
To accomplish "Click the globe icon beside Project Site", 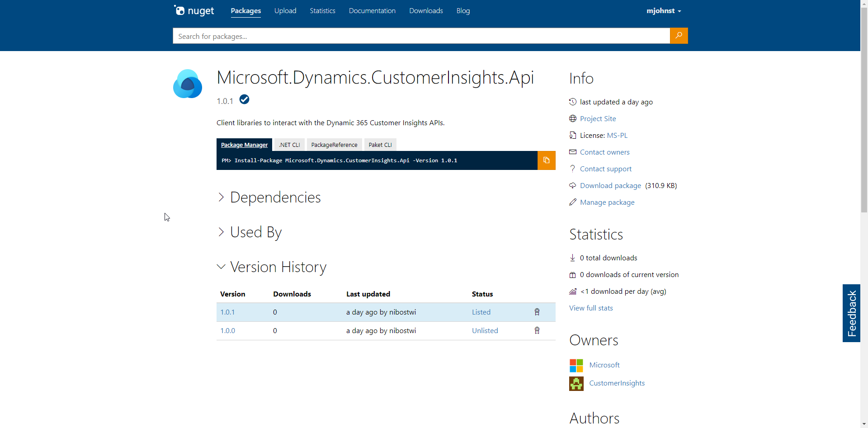I will (x=572, y=118).
